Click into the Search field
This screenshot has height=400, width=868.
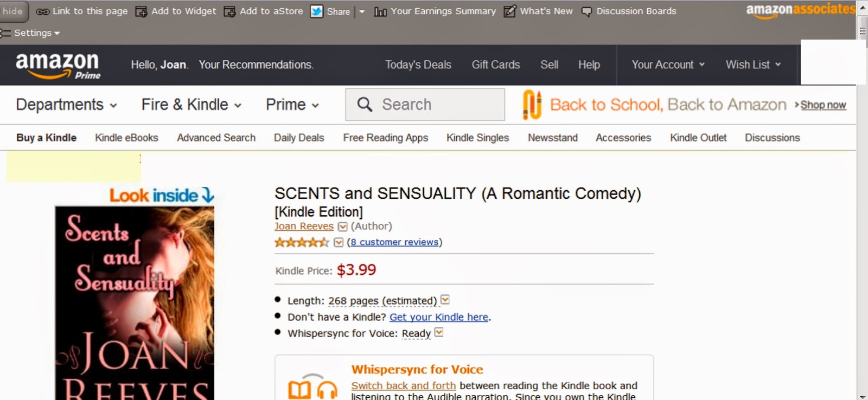[425, 105]
